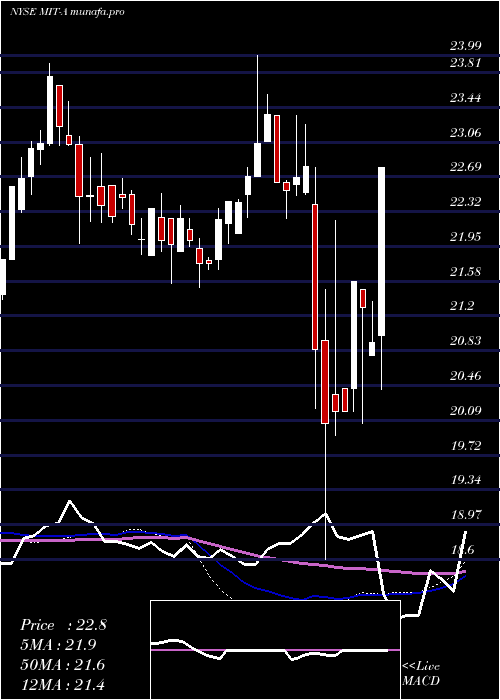Click the 19.72 price axis label
The height and width of the screenshot is (700, 500).
(x=465, y=446)
